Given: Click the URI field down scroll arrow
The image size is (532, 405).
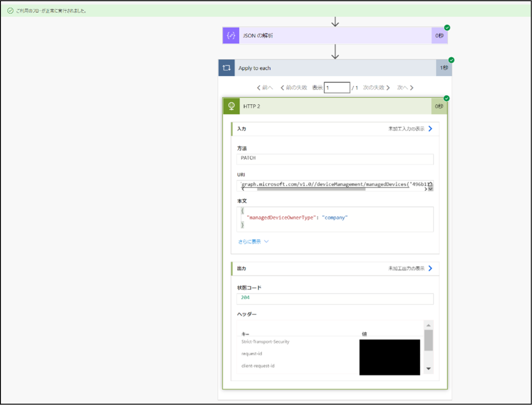Looking at the screenshot, I should click(x=431, y=189).
